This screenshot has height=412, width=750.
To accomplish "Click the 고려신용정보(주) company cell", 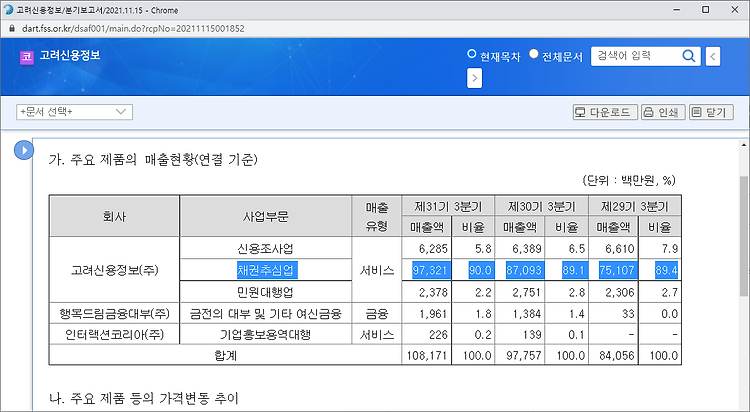I will coord(114,270).
